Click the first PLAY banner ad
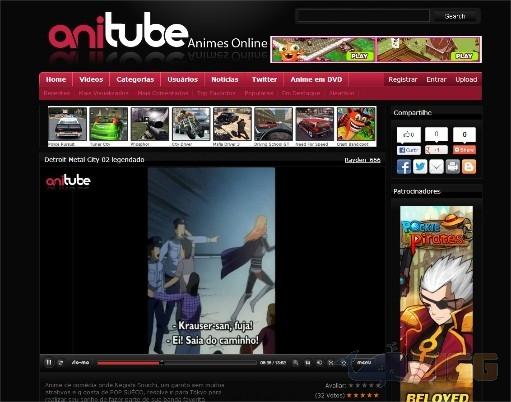 323,49
